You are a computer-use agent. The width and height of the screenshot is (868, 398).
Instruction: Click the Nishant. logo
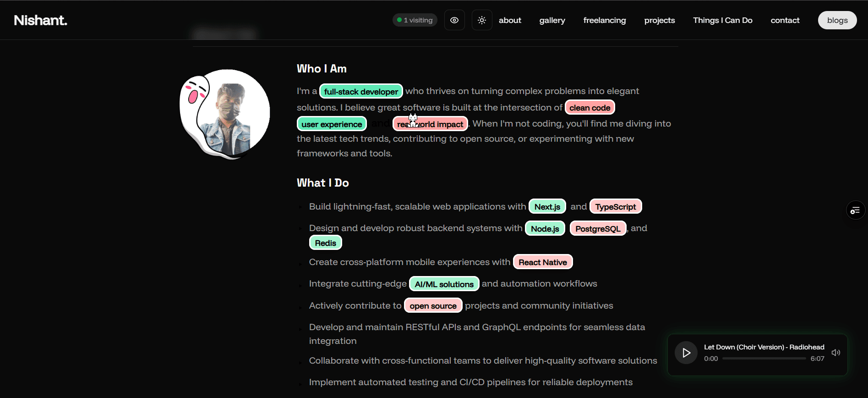tap(41, 20)
